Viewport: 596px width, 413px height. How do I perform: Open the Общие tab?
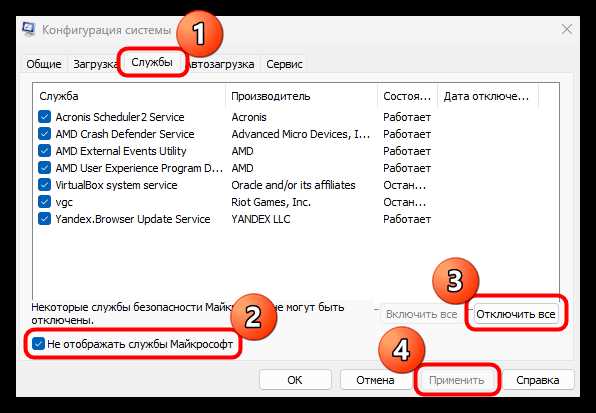coord(44,64)
